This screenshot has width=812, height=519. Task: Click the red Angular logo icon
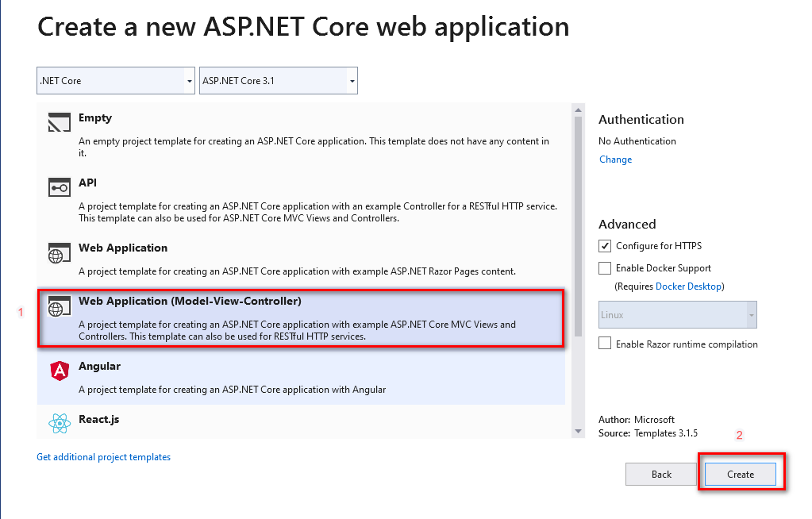pos(60,371)
